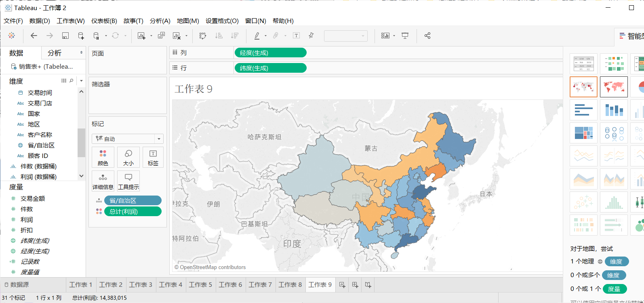Clear the sheet using toolbar icon
Screen dimensions: 644x303
[177, 36]
